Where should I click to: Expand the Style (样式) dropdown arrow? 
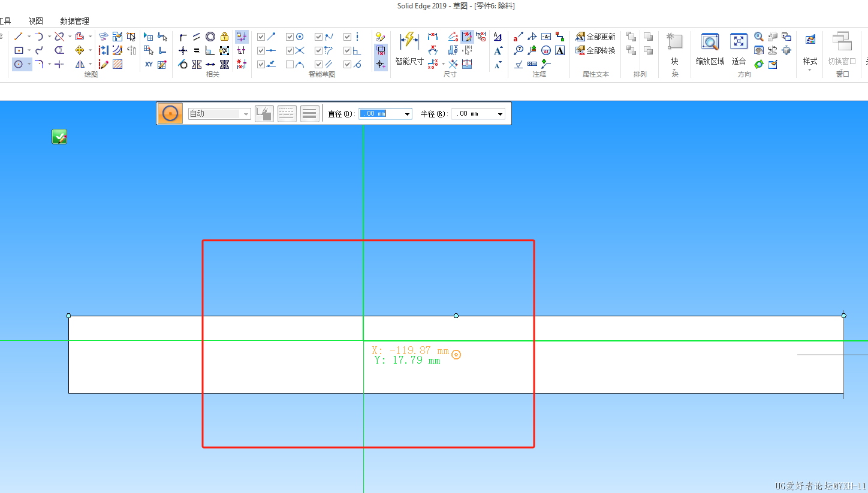click(x=810, y=71)
